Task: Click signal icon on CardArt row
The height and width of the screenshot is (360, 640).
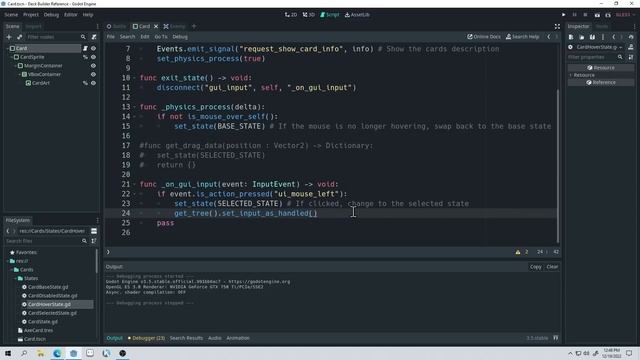Action: pyautogui.click(x=85, y=83)
